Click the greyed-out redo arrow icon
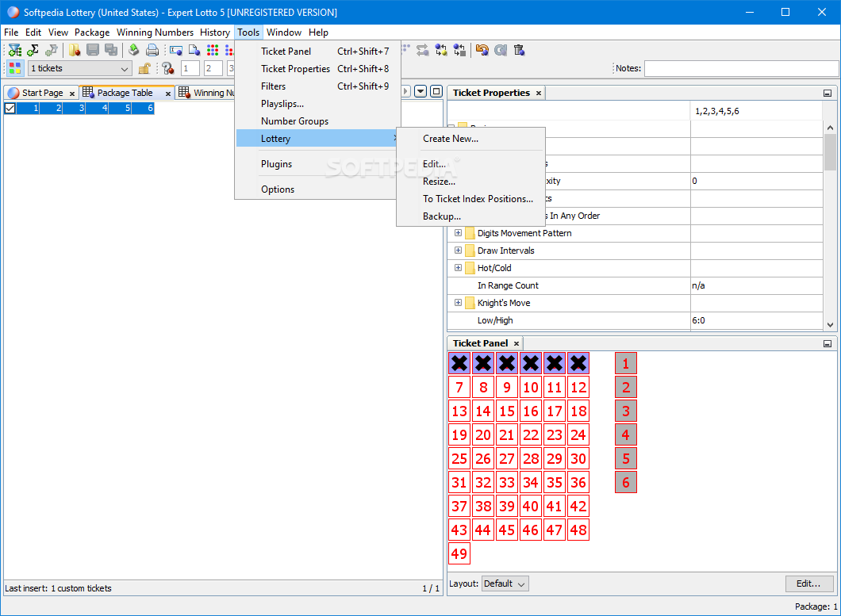 (501, 51)
